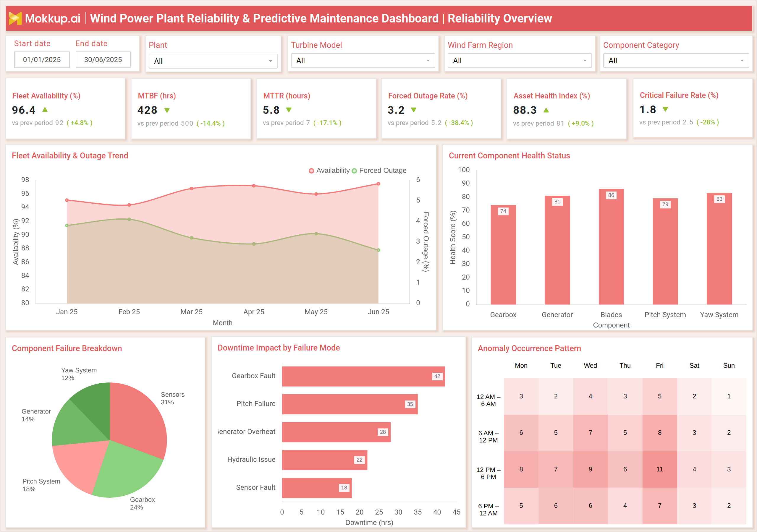Click Forced Outage Rate down arrow
The image size is (757, 532).
414,110
